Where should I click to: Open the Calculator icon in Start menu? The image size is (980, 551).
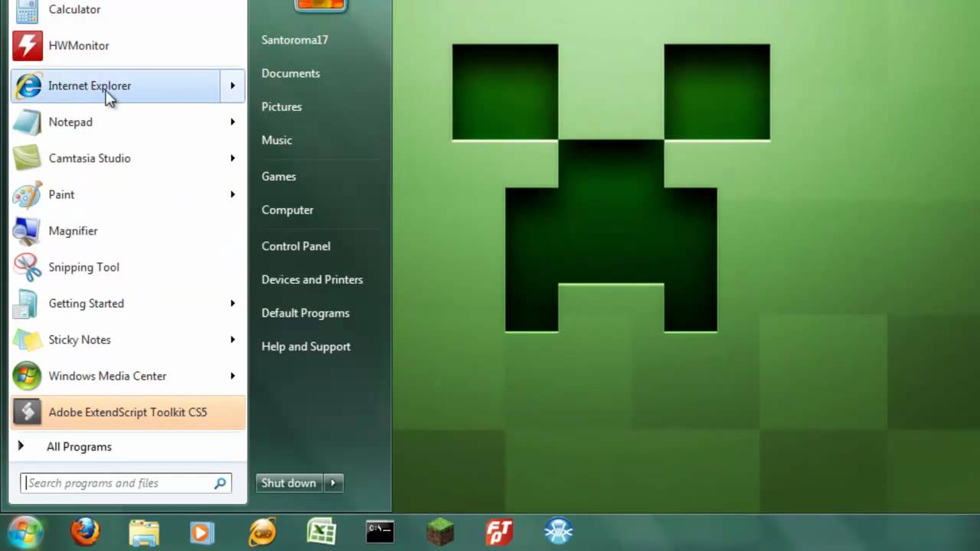coord(27,10)
